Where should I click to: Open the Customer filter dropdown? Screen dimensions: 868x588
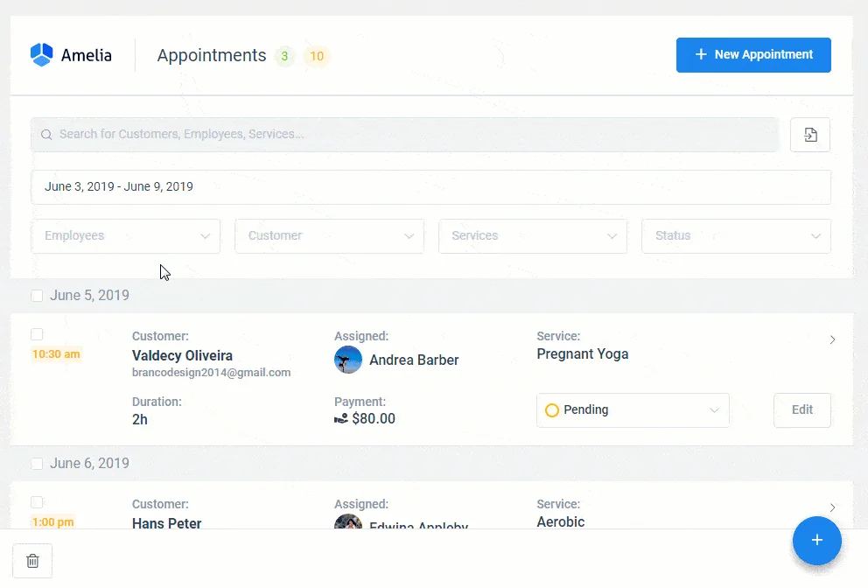coord(329,236)
